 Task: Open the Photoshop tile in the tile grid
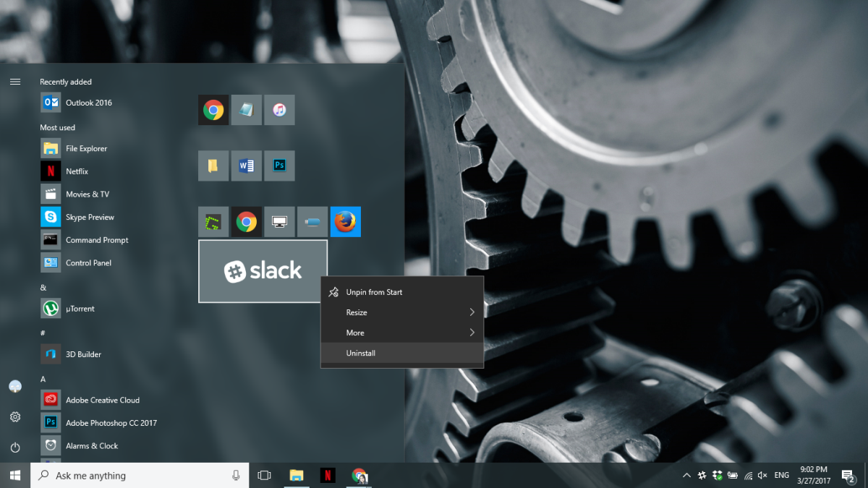[x=279, y=166]
